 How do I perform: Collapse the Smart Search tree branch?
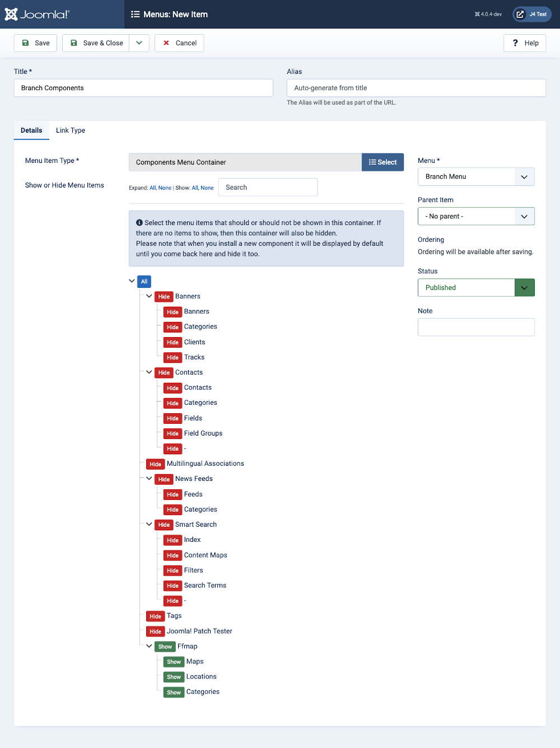148,525
